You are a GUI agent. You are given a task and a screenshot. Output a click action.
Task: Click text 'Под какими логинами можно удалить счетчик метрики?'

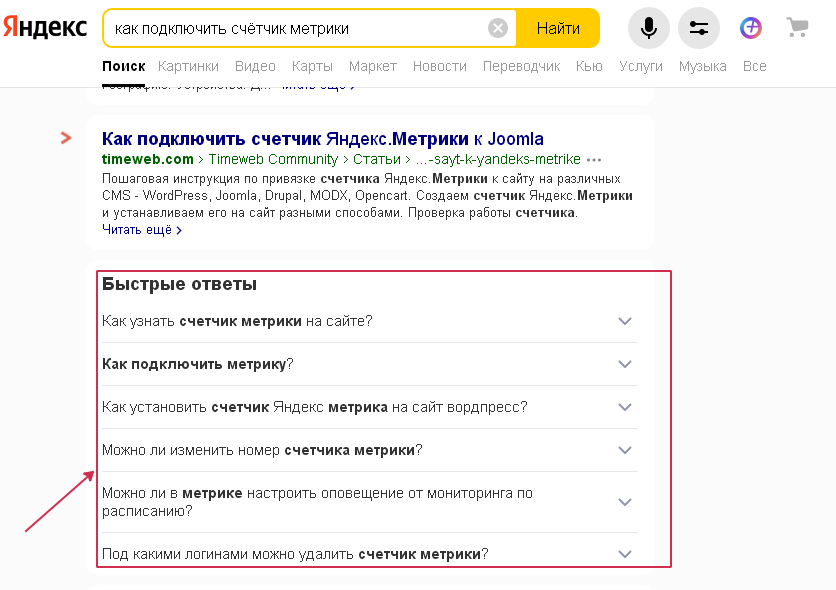click(x=295, y=554)
